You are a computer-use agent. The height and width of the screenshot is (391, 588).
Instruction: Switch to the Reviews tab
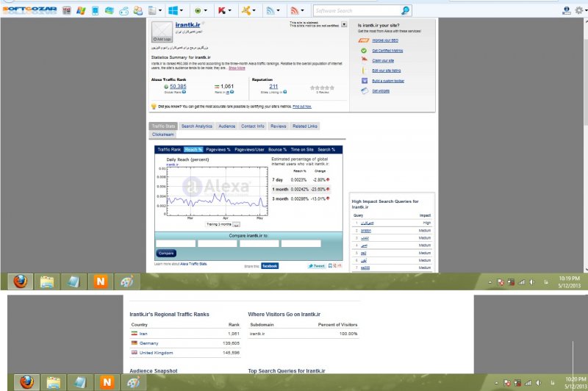tap(279, 126)
